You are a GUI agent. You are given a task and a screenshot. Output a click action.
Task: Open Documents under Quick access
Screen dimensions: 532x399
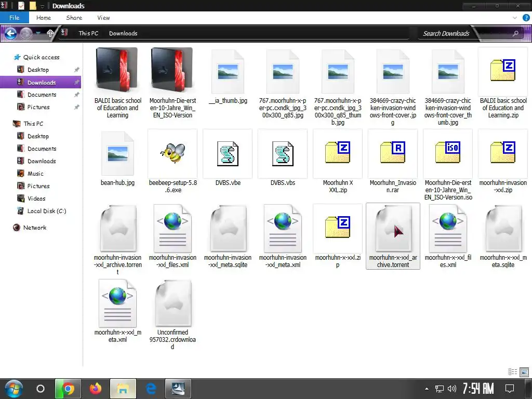point(42,95)
